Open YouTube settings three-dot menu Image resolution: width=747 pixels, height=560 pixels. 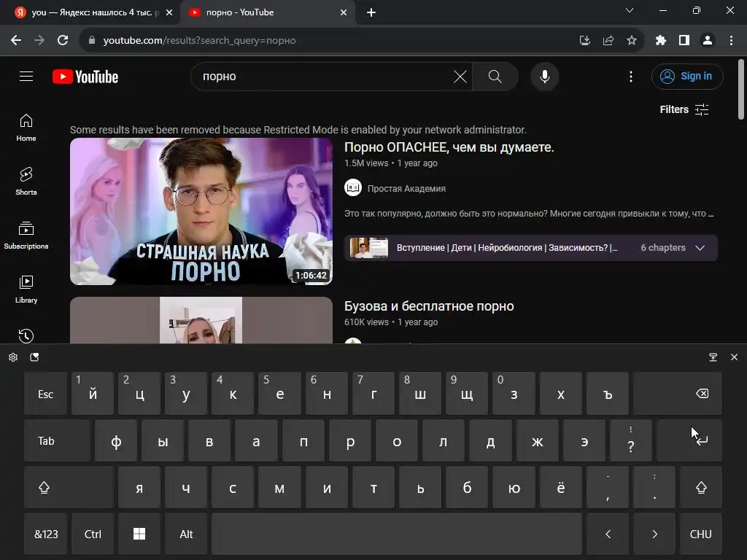[x=631, y=76]
